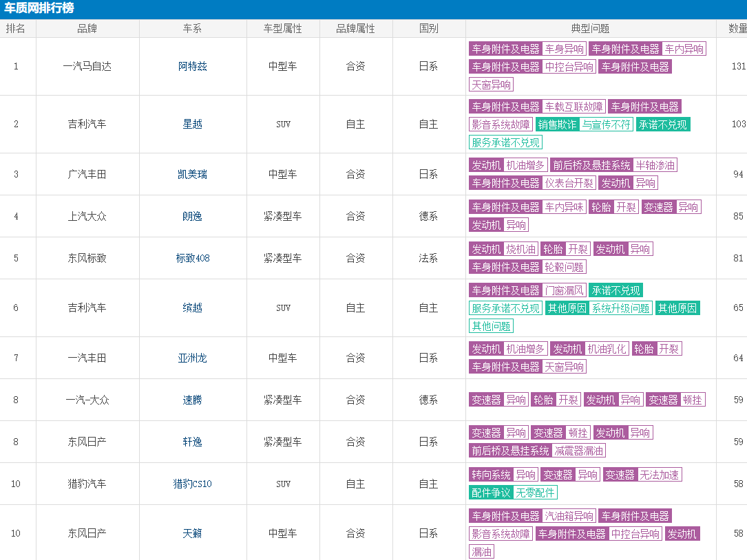Click the 减震器漏油 tag for 轩逸
This screenshot has width=747, height=560.
pyautogui.click(x=579, y=451)
